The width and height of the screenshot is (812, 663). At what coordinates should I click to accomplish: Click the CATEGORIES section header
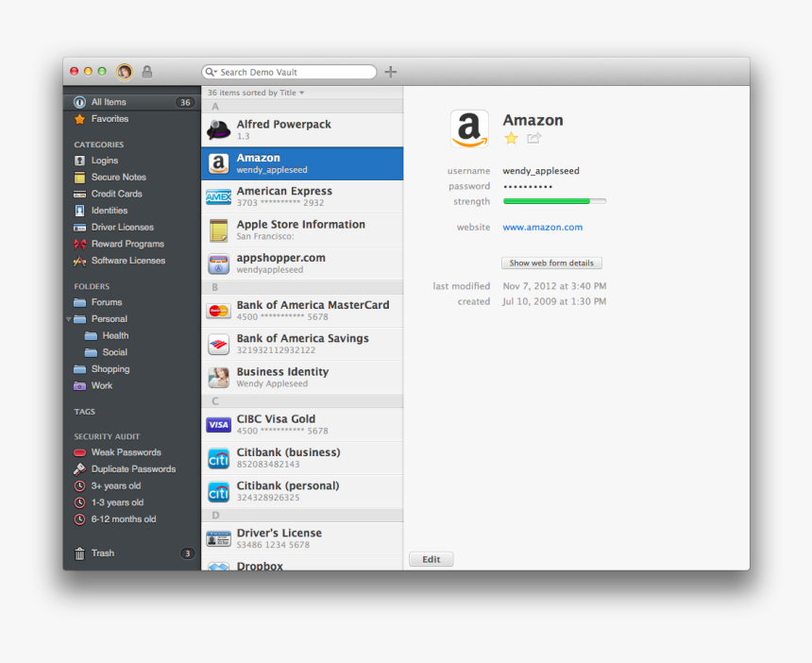tap(99, 144)
